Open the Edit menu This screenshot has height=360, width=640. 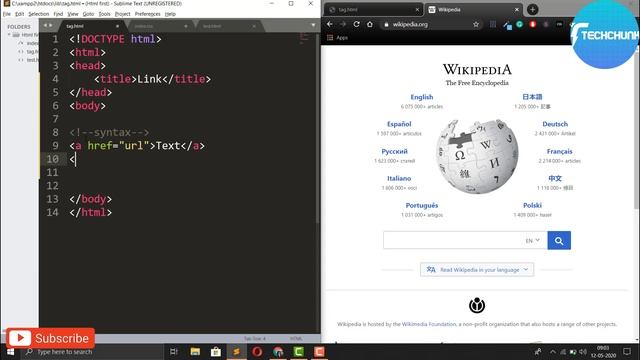click(20, 14)
